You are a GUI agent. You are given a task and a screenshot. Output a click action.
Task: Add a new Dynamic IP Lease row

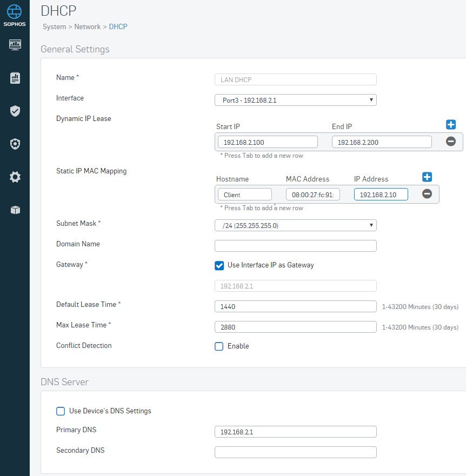(451, 124)
